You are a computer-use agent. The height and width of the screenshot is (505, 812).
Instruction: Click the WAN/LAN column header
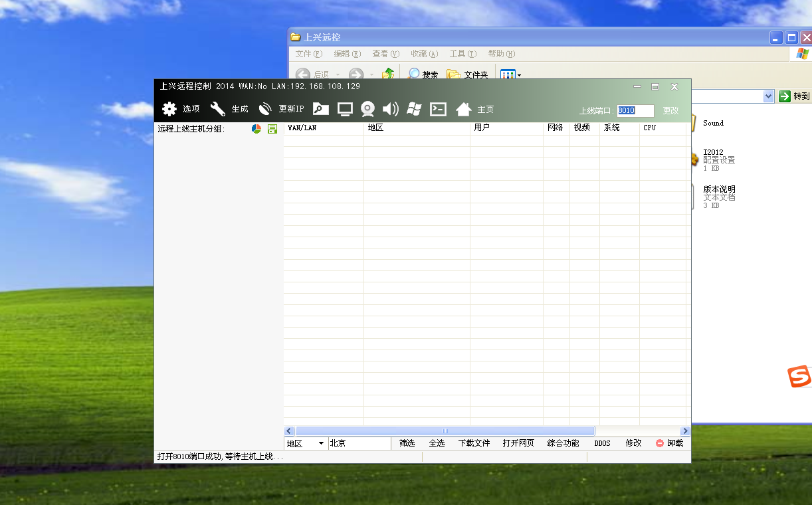click(324, 128)
